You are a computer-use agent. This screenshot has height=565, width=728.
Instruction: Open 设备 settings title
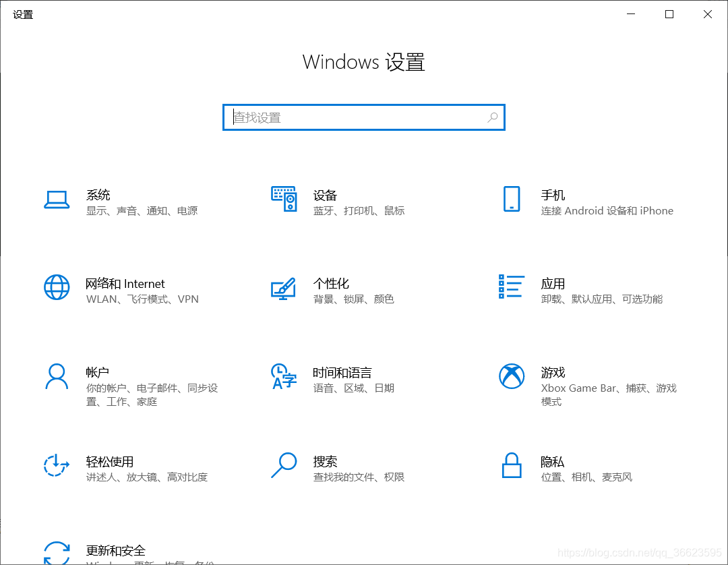click(x=325, y=195)
